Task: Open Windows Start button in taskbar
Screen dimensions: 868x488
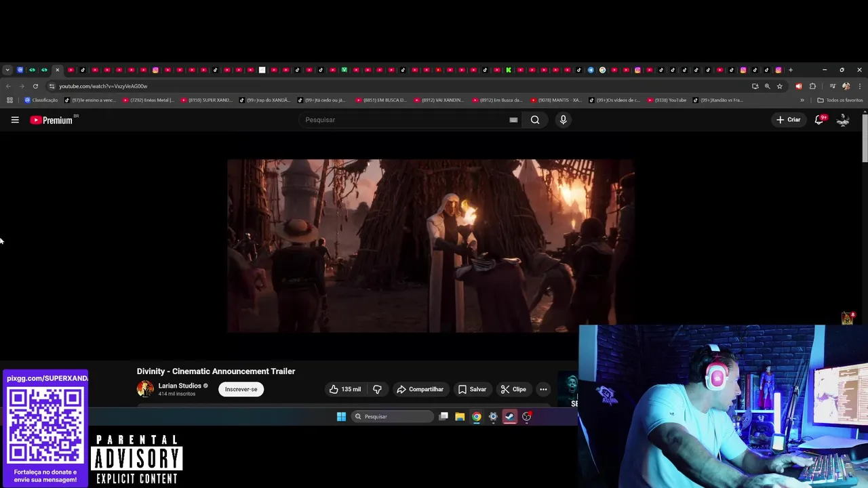Action: tap(341, 417)
